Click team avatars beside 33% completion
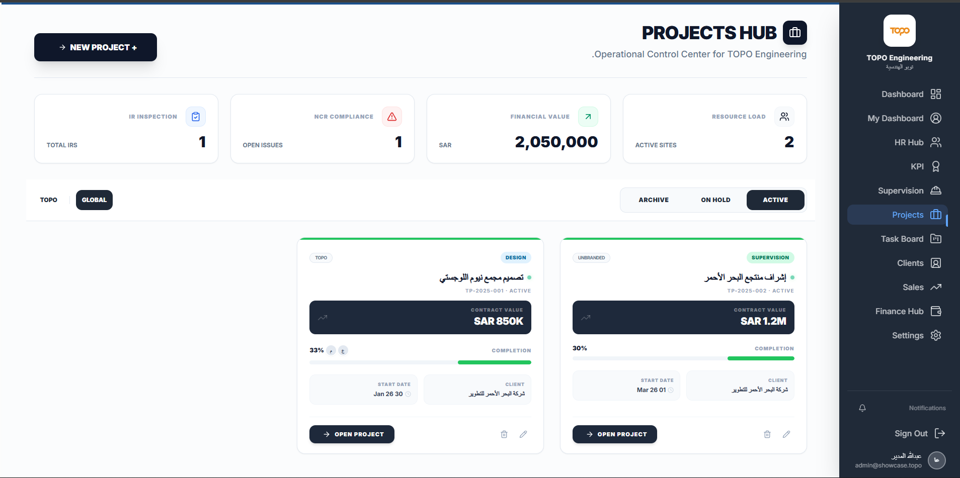 tap(337, 350)
